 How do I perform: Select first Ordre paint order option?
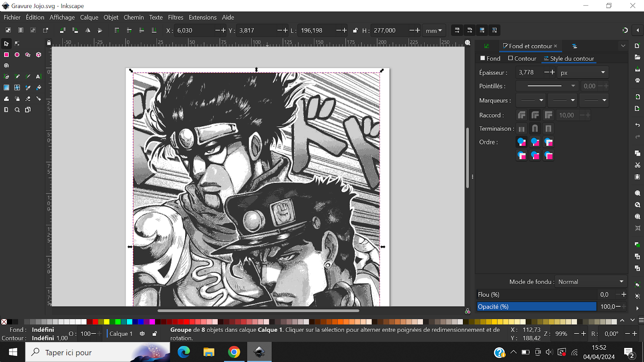(x=522, y=142)
